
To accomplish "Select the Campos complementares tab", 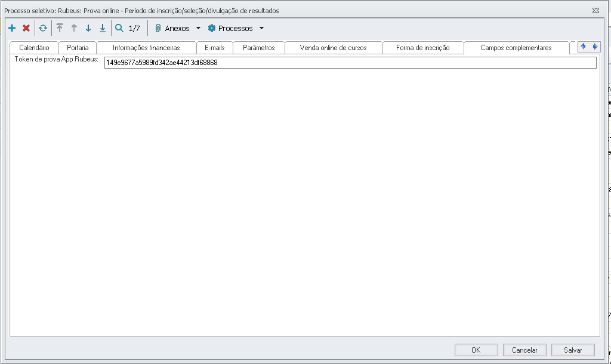I will [516, 48].
